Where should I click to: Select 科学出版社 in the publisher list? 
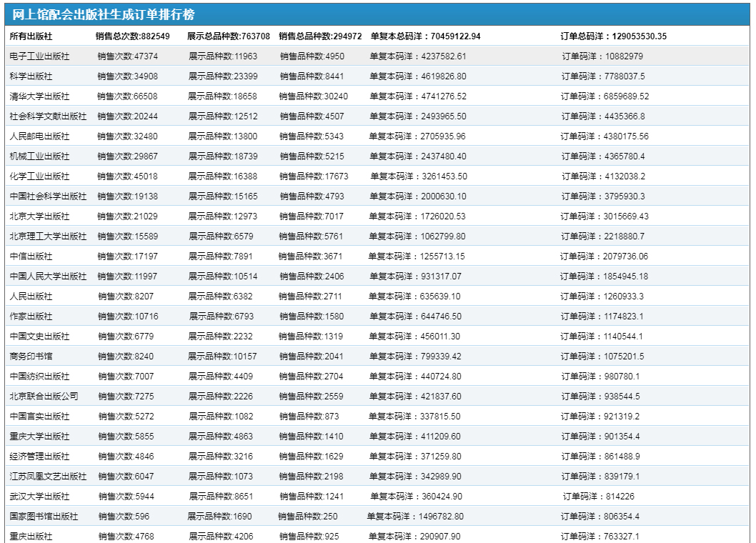31,76
